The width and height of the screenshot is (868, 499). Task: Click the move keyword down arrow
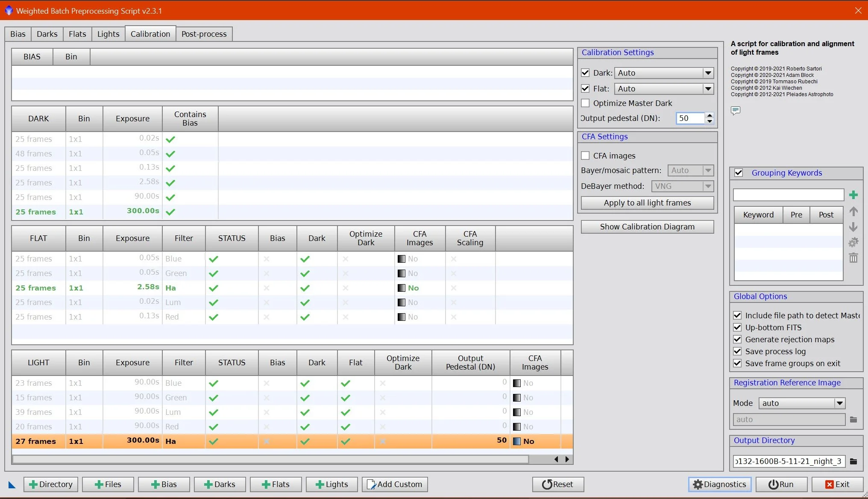pos(853,227)
